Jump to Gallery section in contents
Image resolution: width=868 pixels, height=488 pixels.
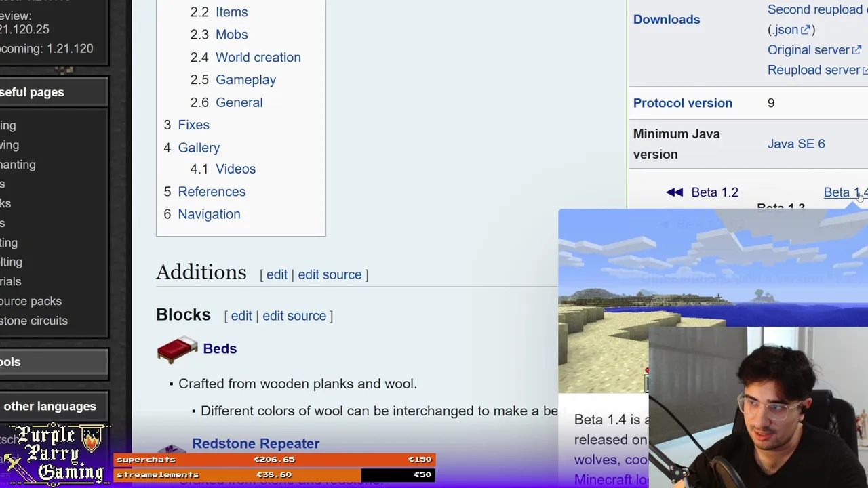point(199,148)
